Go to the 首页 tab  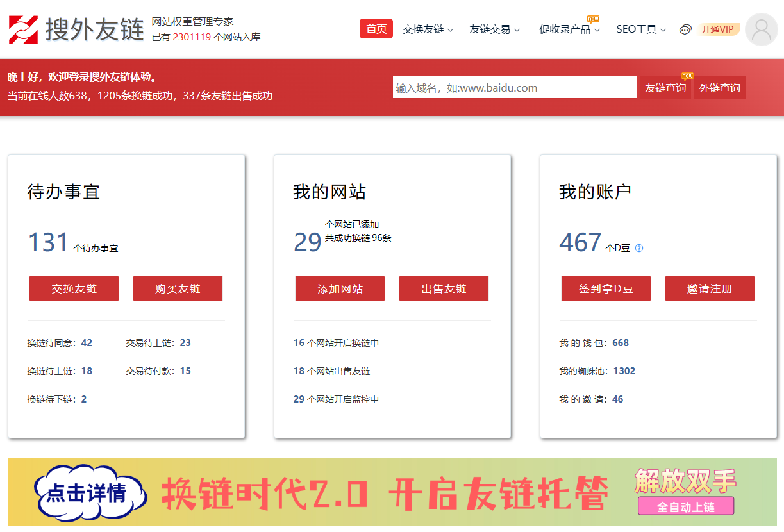pyautogui.click(x=376, y=29)
